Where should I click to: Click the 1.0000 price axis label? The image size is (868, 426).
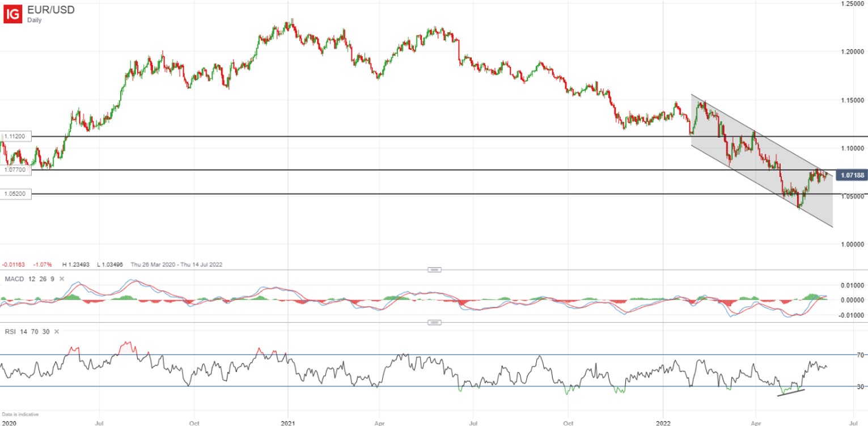[x=853, y=244]
